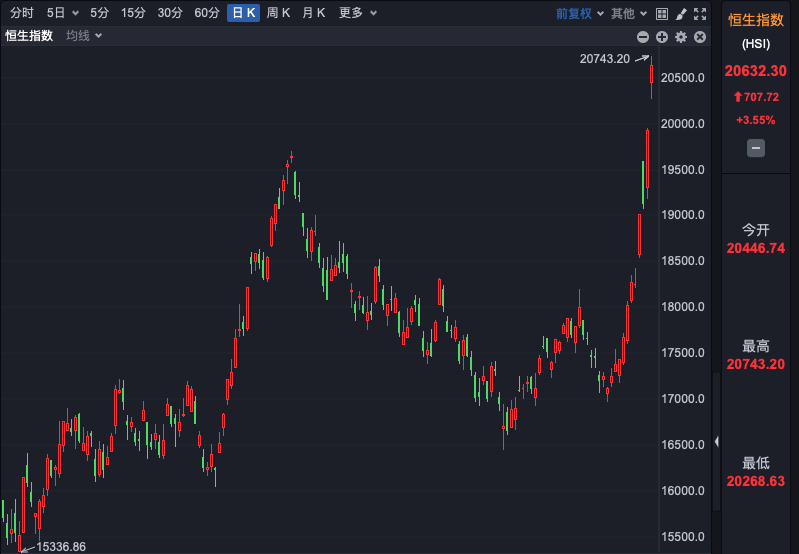The width and height of the screenshot is (799, 554).
Task: Switch to the 30分 chart interval
Action: coord(170,13)
